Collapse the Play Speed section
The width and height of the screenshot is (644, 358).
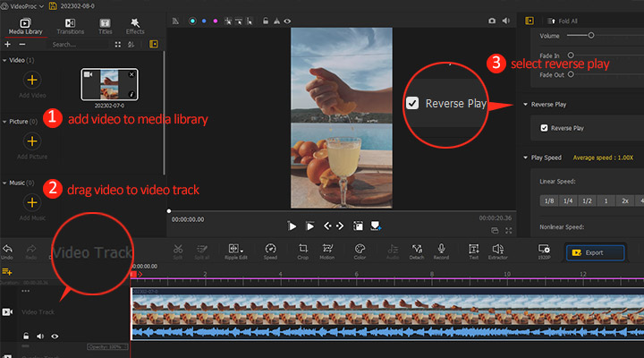(x=525, y=158)
